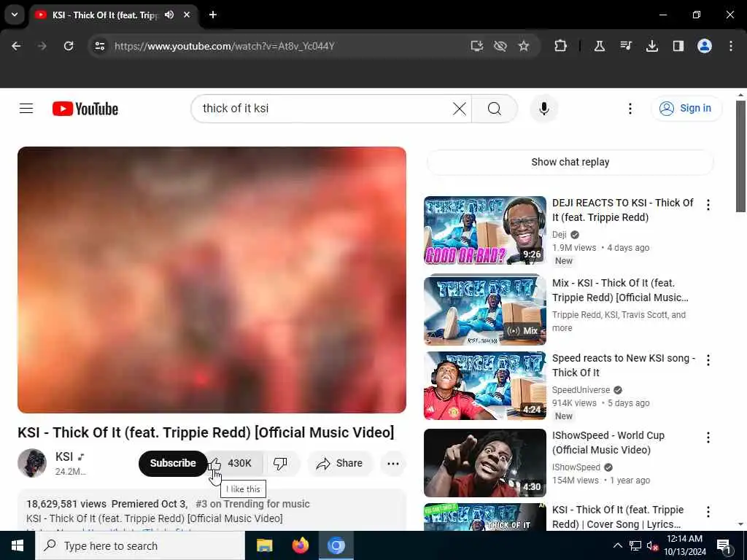Clear the search box with the X
747x560 pixels.
[460, 109]
